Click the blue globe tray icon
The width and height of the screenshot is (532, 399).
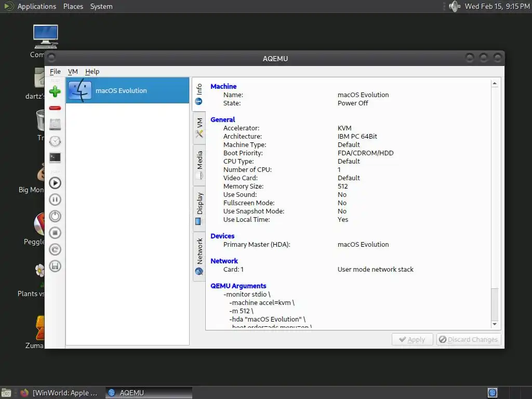coord(493,393)
